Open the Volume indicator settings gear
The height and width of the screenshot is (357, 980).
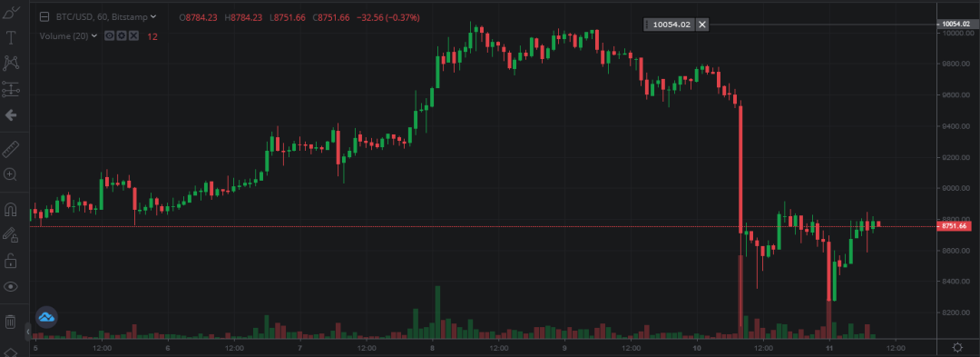(x=122, y=36)
